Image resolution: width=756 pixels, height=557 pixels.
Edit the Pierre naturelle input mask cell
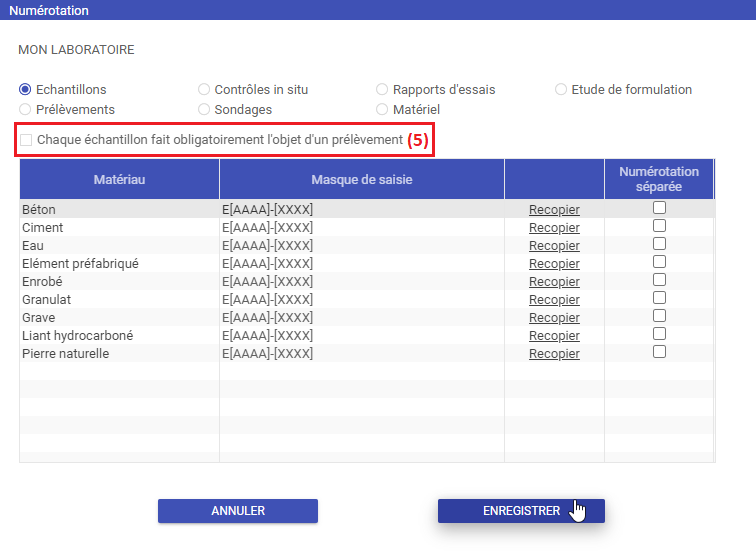(362, 353)
